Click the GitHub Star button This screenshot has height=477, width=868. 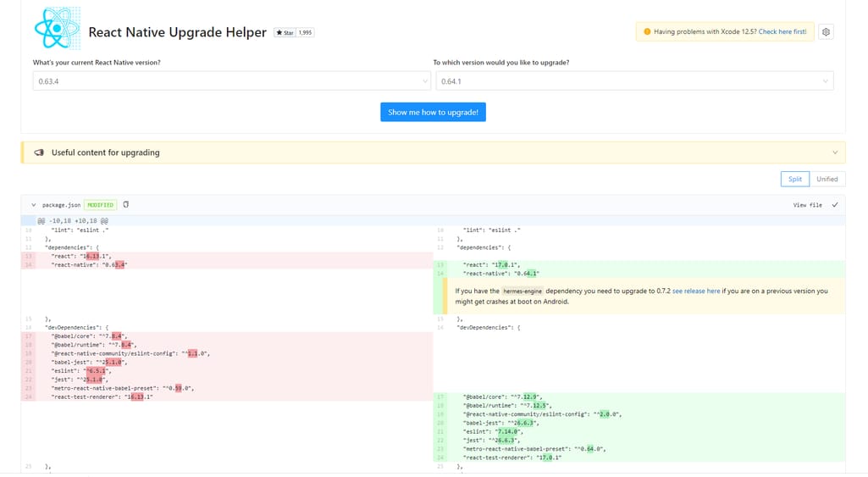click(285, 33)
